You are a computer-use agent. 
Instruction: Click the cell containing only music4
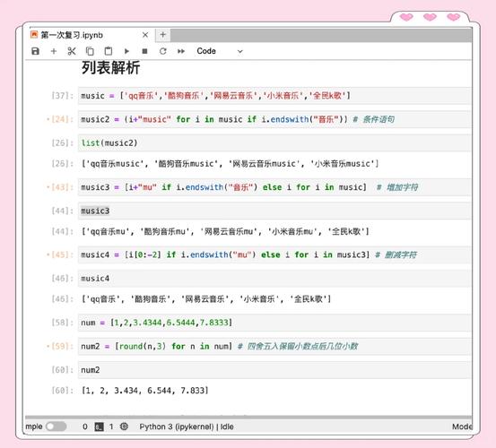274,279
